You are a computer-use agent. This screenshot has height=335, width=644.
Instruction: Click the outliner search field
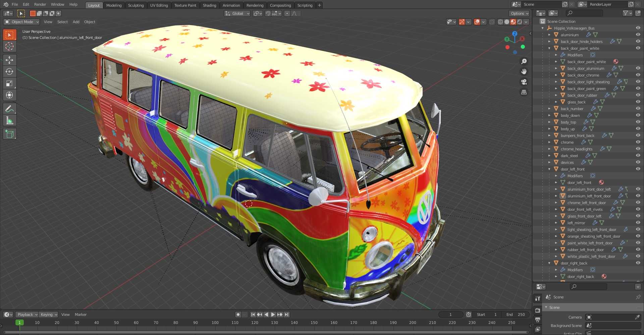tap(584, 13)
